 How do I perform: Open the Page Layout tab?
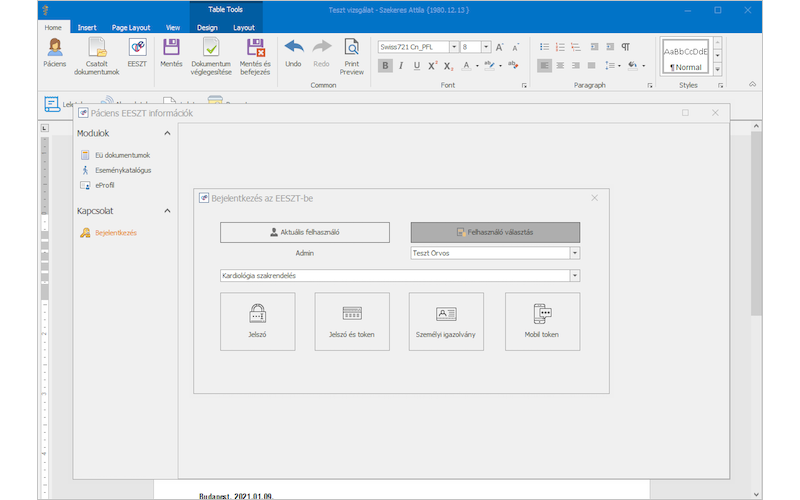130,28
